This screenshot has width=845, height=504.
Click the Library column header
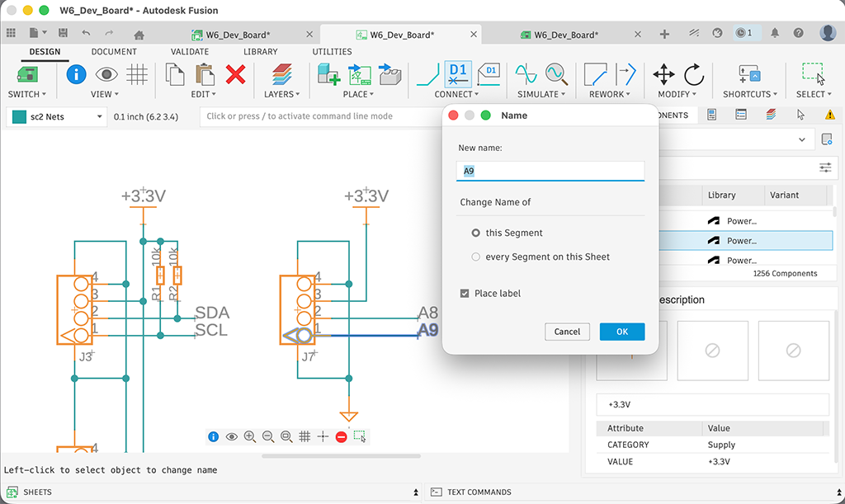coord(721,195)
